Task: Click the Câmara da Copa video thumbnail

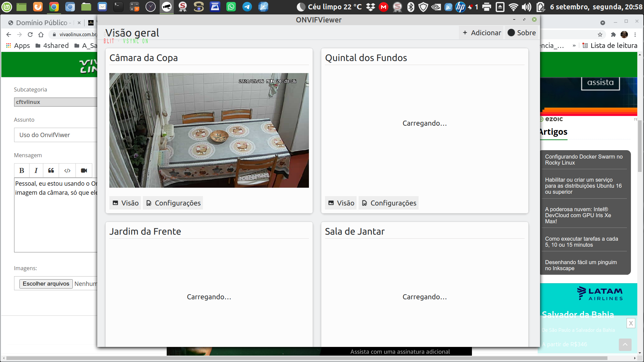Action: 209,130
